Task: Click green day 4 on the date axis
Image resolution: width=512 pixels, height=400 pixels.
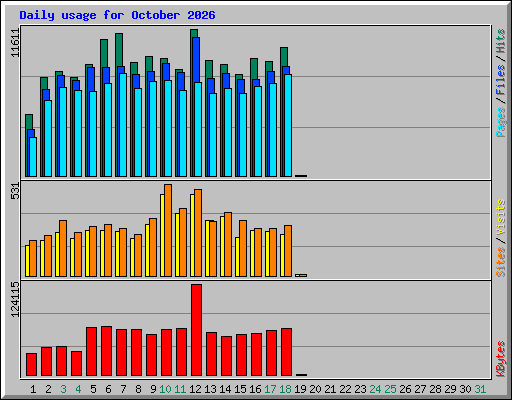Action: pos(78,389)
